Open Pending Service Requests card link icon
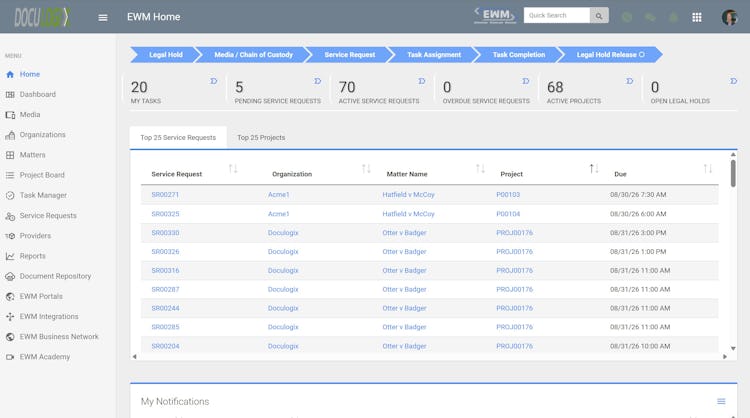Screen dimensions: 750x418 [x=318, y=81]
